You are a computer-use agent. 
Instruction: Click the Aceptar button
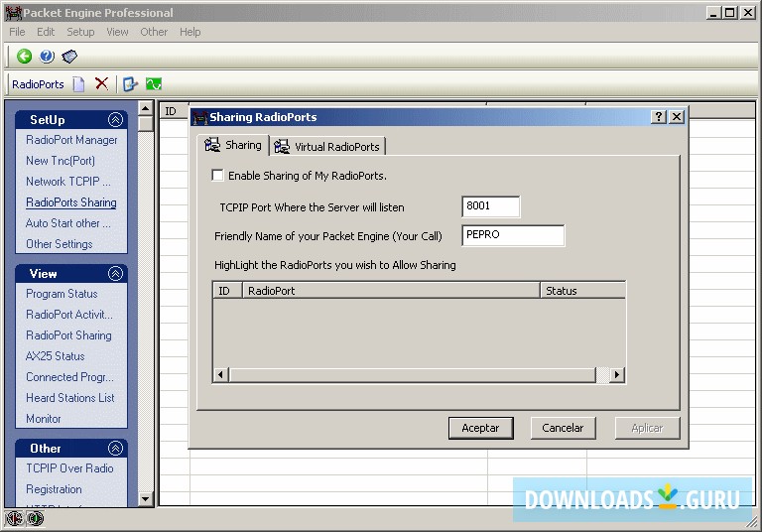click(480, 428)
